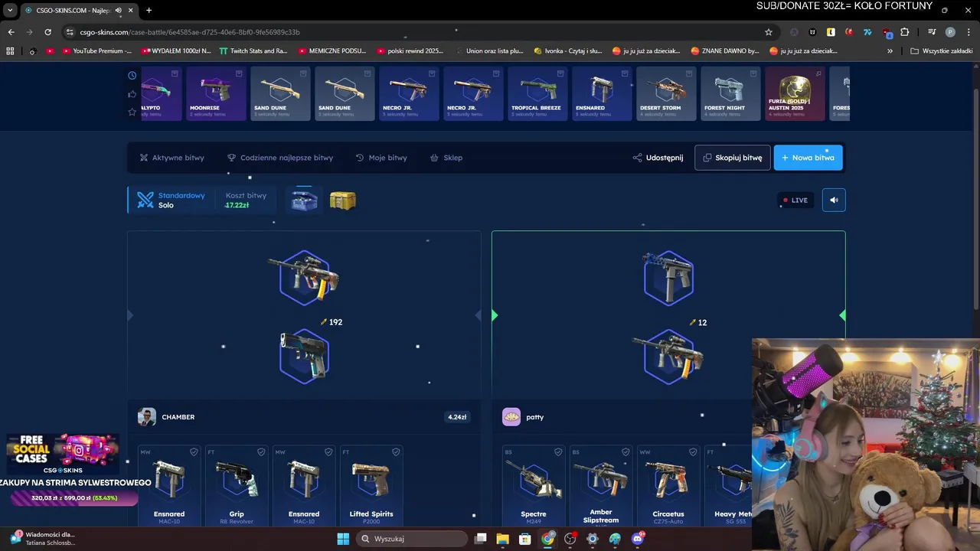Viewport: 980px width, 551px height.
Task: Open the Windows Start menu
Action: point(343,539)
